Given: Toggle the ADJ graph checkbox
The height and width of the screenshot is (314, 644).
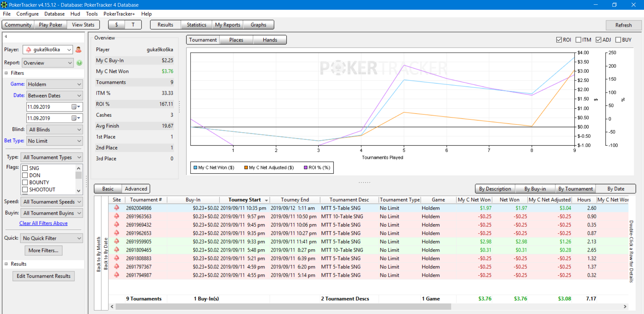Looking at the screenshot, I should click(x=598, y=40).
